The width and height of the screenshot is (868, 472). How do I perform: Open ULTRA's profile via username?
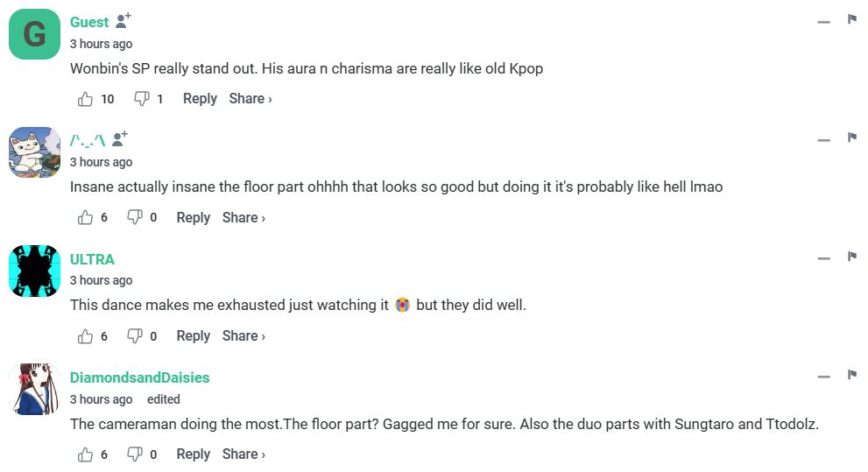(92, 259)
